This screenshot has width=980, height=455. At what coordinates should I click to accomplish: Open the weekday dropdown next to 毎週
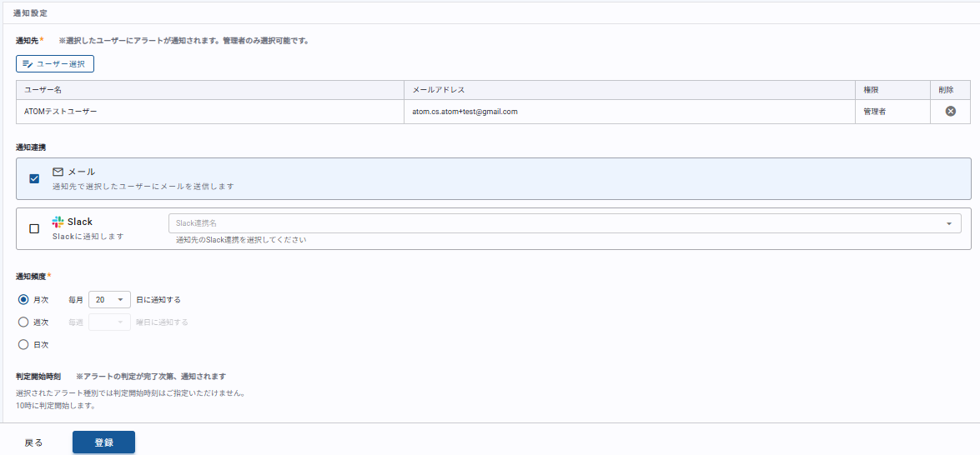click(109, 322)
